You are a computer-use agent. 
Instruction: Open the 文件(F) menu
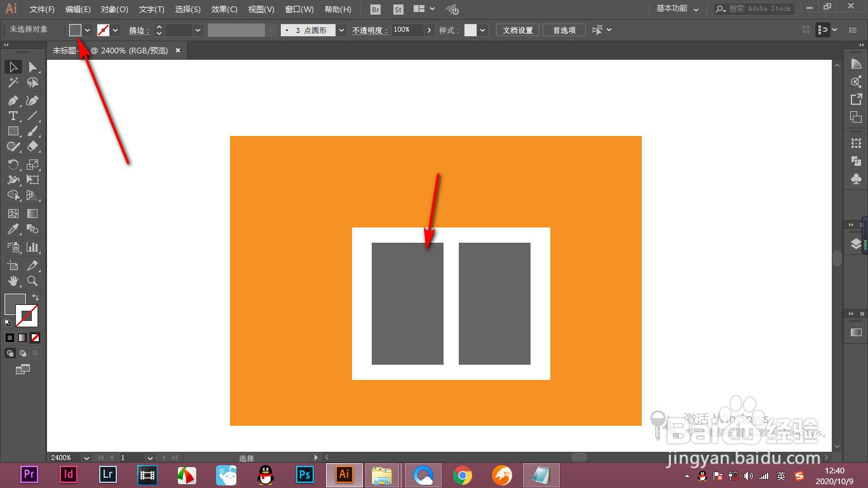(x=42, y=10)
